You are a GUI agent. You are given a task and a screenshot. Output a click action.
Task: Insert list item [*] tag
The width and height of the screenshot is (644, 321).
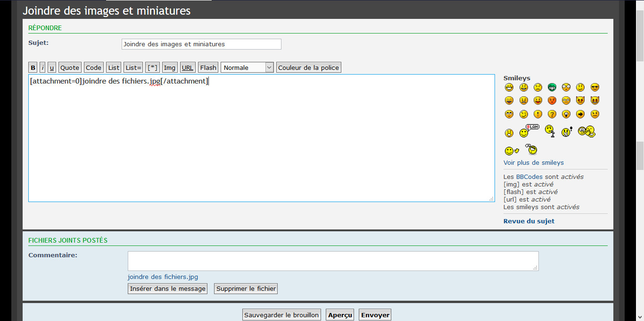[153, 68]
